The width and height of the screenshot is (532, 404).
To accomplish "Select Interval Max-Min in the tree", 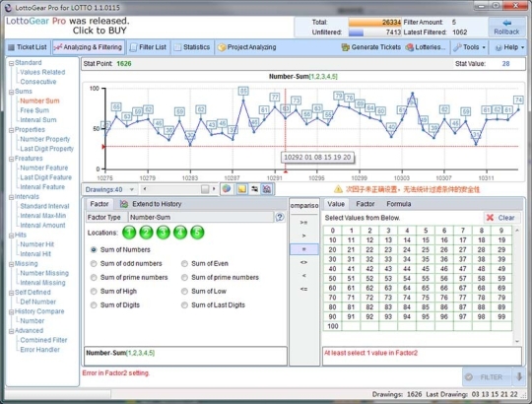I will 43,216.
